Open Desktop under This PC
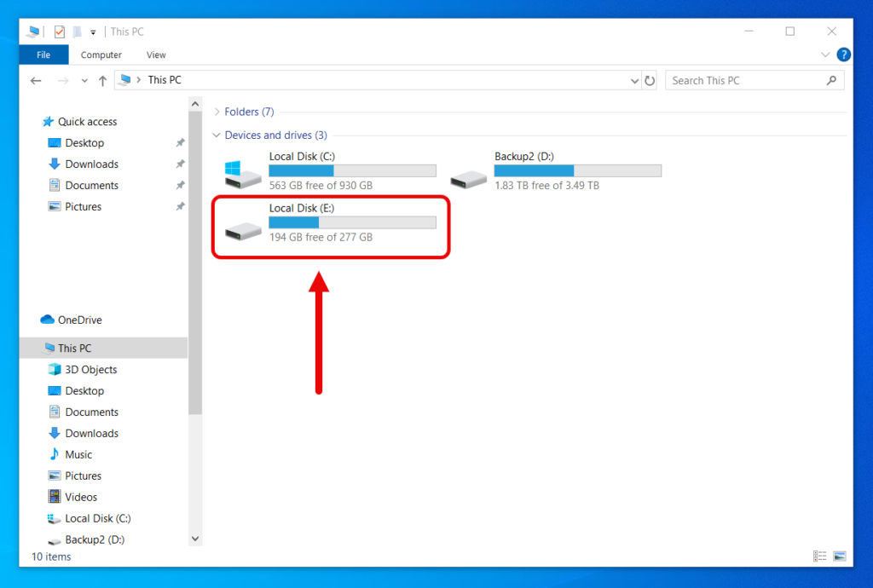This screenshot has height=588, width=873. [x=84, y=390]
